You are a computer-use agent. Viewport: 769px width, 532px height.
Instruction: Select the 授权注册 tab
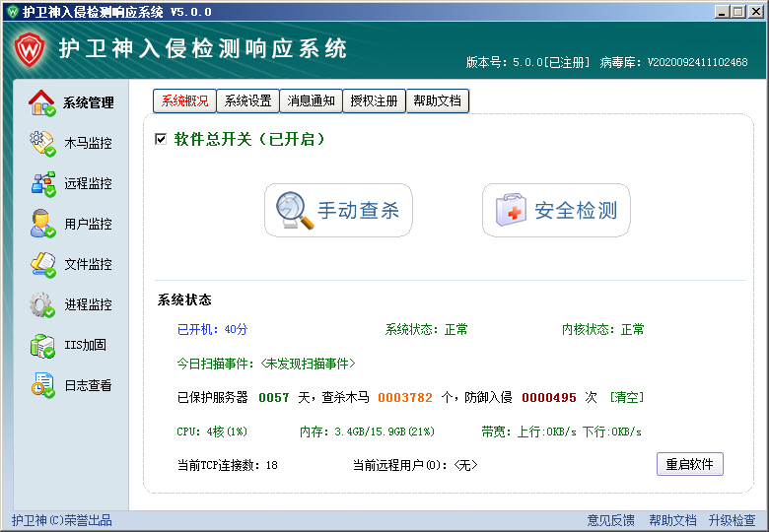[x=375, y=100]
